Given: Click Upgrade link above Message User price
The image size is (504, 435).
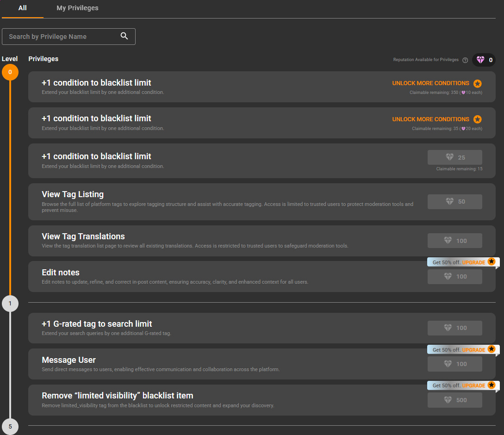Looking at the screenshot, I should [473, 350].
